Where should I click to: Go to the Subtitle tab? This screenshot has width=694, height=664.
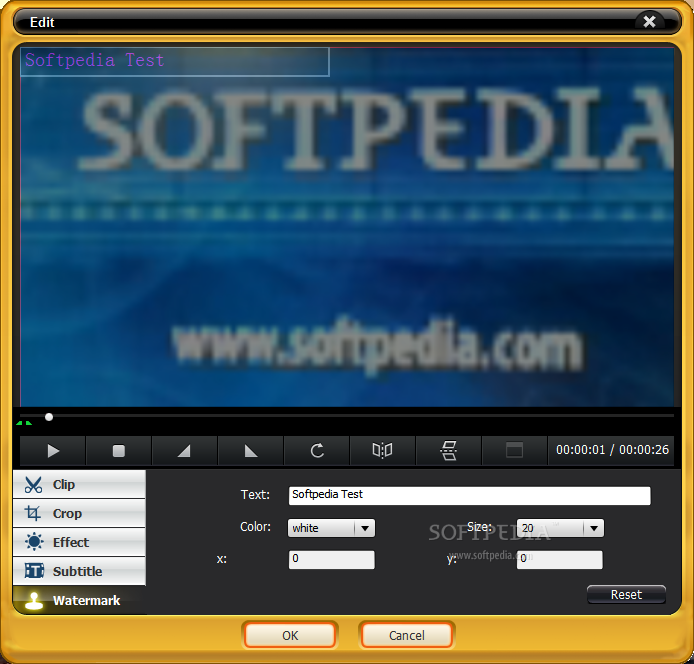point(79,571)
